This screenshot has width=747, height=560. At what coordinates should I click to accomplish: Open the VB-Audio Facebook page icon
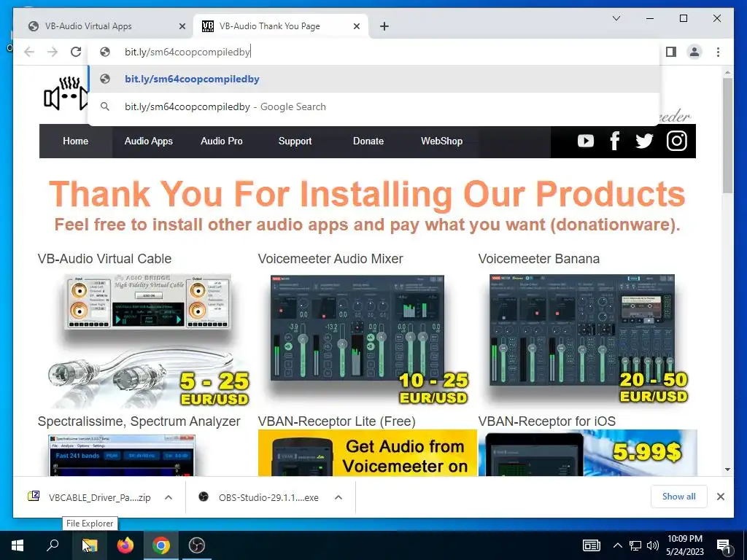coord(614,141)
